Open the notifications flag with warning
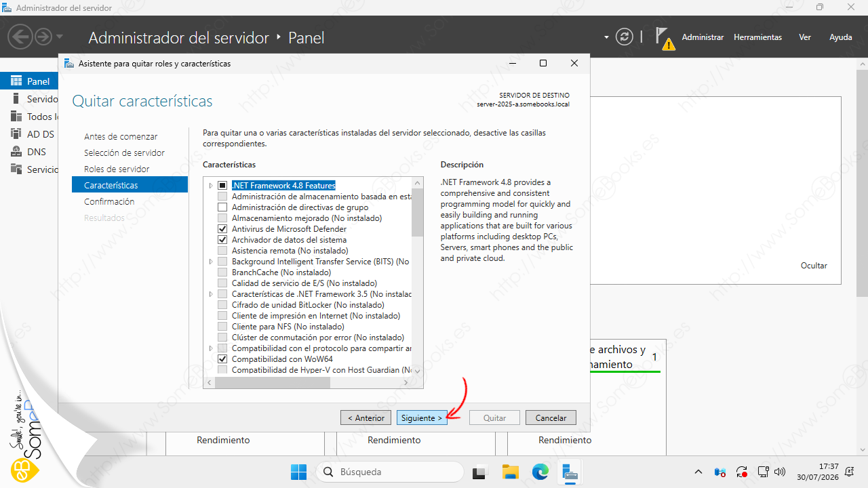The height and width of the screenshot is (488, 868). 665,39
